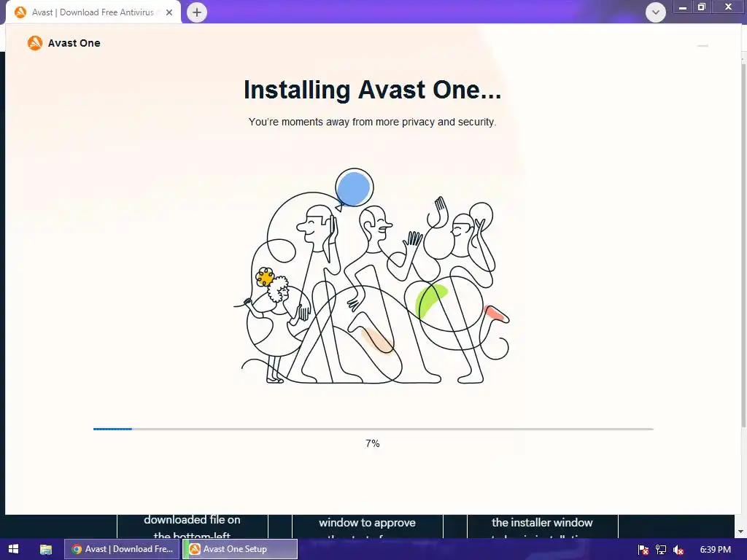Expand the browser tab search dropdown arrow
The image size is (747, 560).
click(x=656, y=12)
